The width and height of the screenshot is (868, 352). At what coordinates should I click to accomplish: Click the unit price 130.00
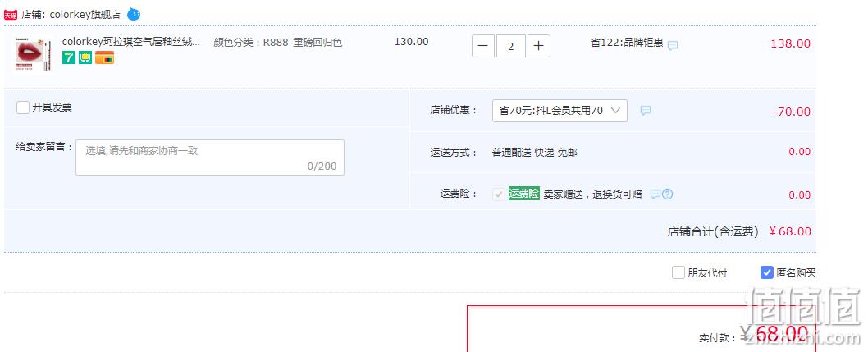411,42
